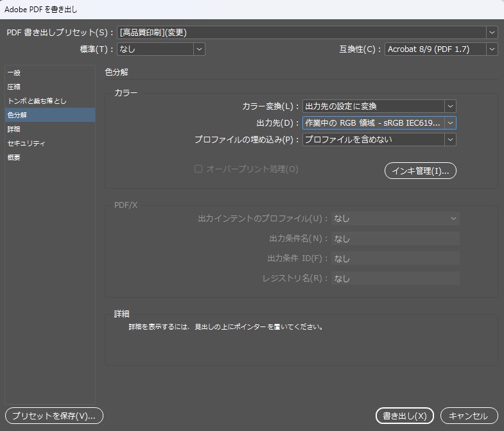This screenshot has width=504, height=431.
Task: Click the 出力条件名 input field
Action: [x=395, y=239]
